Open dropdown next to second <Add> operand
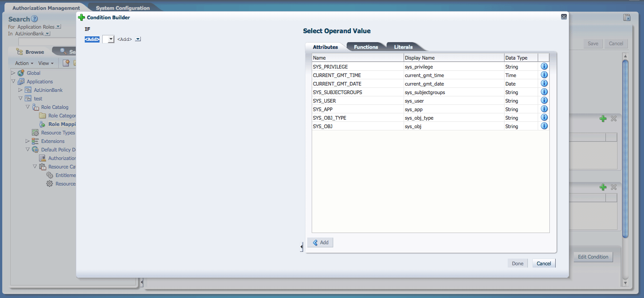The width and height of the screenshot is (644, 298). [138, 39]
